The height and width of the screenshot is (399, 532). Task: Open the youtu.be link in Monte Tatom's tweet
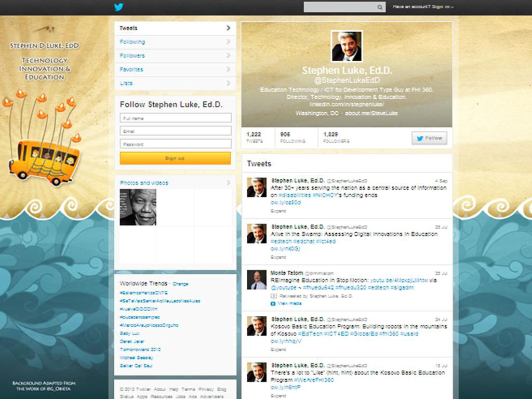click(398, 280)
